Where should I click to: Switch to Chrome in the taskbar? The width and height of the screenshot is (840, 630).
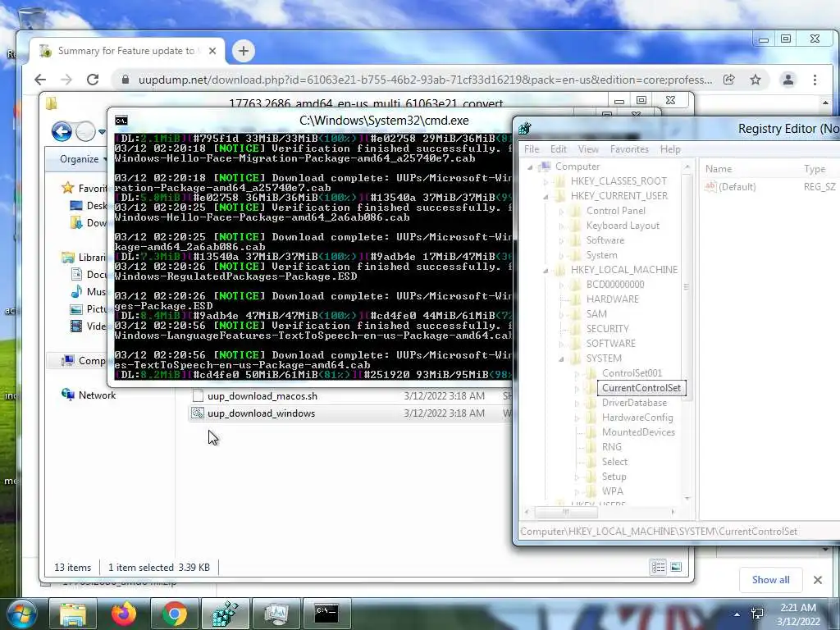click(174, 614)
